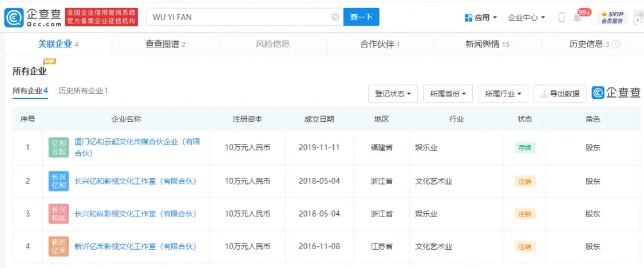Open the 所属省份 filter dropdown
This screenshot has height=268, width=644.
pyautogui.click(x=448, y=94)
